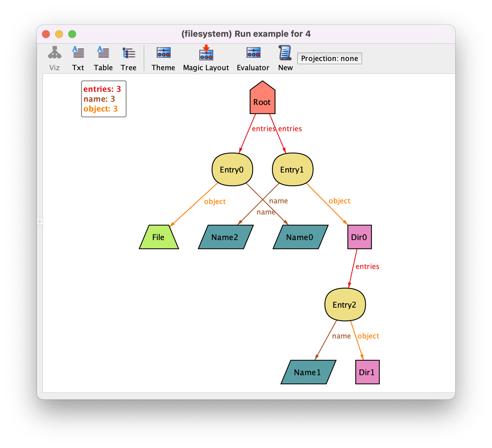Open the Theme settings
Screen dimensions: 492x448
click(163, 58)
